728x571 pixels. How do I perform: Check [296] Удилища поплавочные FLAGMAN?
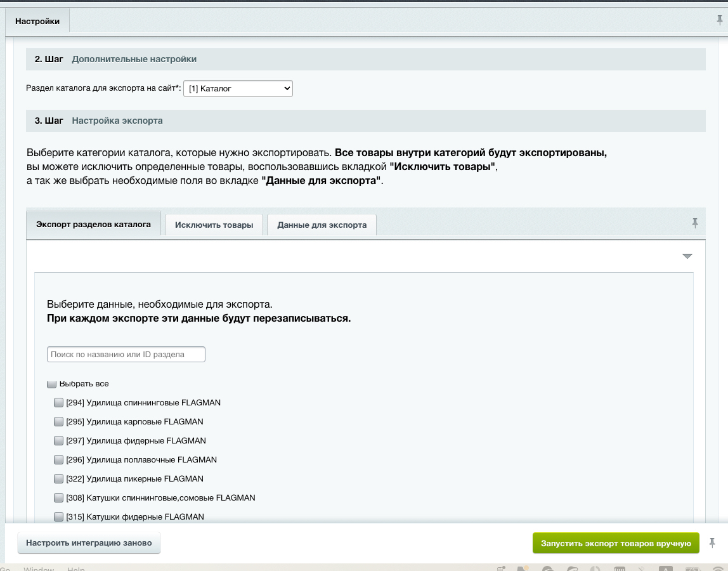[x=58, y=459]
